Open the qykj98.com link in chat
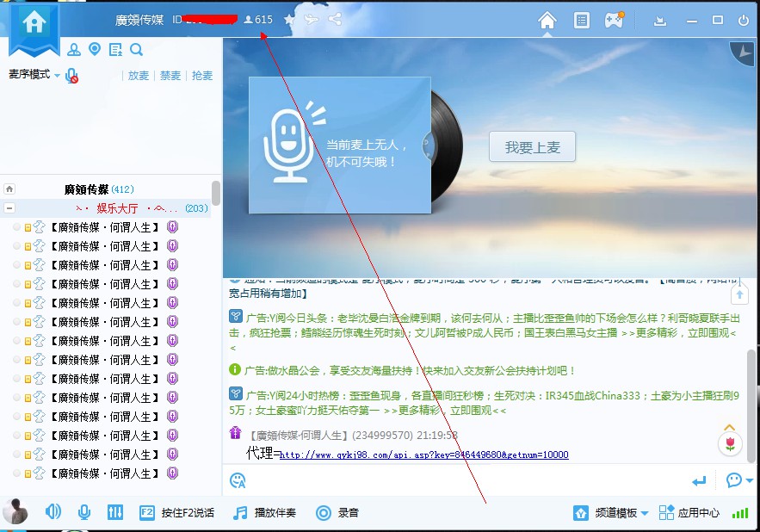The width and height of the screenshot is (760, 532). click(x=423, y=455)
